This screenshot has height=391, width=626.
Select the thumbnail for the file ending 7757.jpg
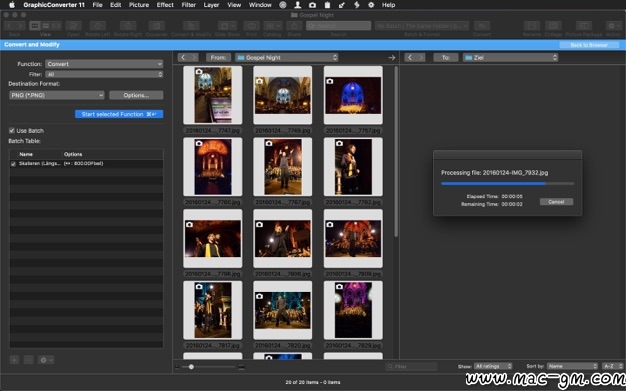click(353, 95)
